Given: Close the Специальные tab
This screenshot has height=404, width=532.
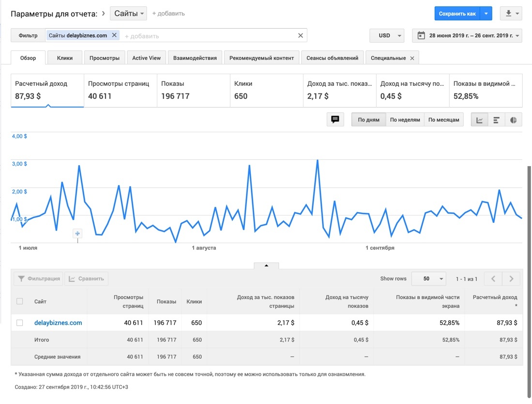Looking at the screenshot, I should tap(412, 58).
